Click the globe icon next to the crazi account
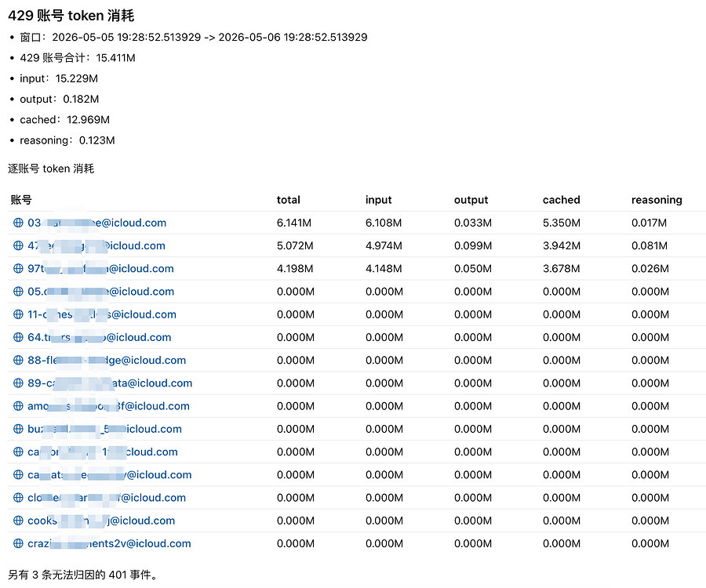The height and width of the screenshot is (588, 706). coord(18,543)
